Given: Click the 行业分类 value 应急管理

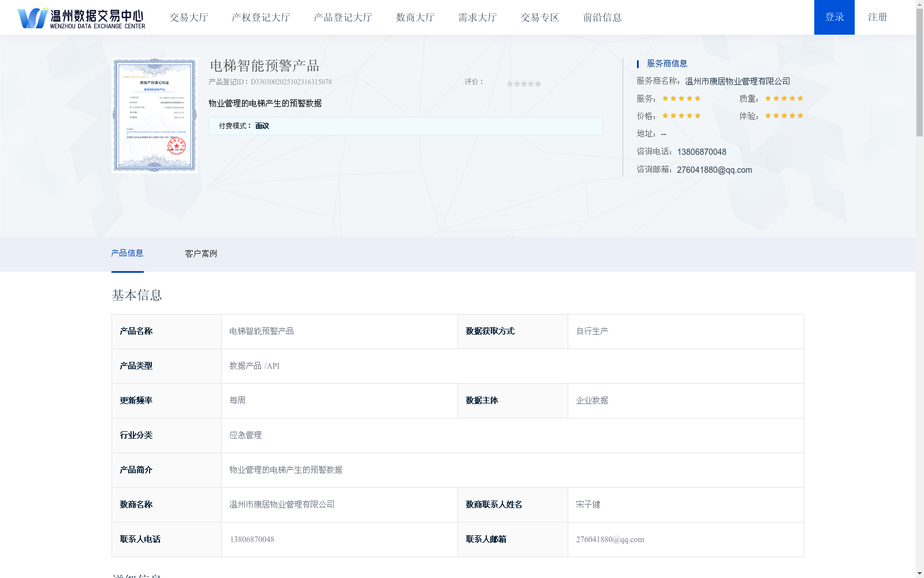Looking at the screenshot, I should tap(245, 435).
